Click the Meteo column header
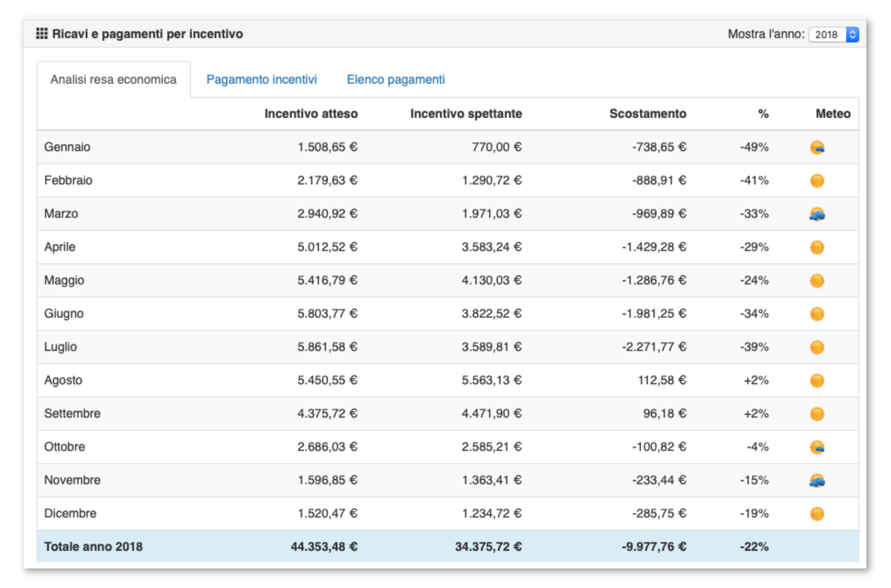 click(x=833, y=113)
